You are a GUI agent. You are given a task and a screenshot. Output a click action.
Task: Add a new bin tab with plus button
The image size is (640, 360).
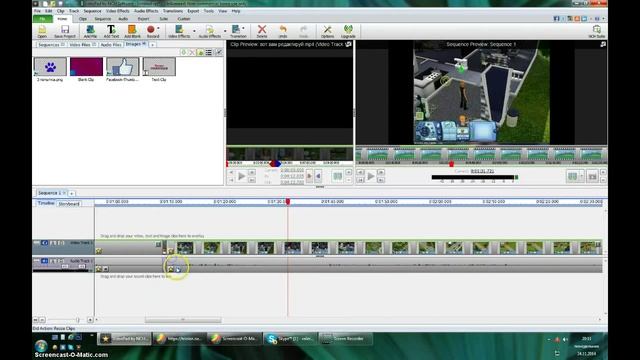pyautogui.click(x=152, y=44)
